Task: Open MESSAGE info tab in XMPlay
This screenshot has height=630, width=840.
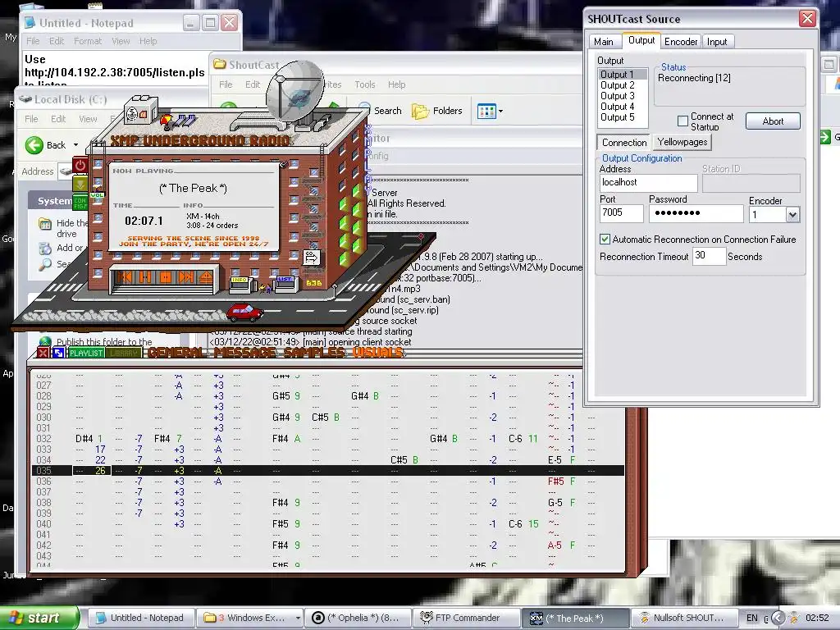Action: coord(246,353)
